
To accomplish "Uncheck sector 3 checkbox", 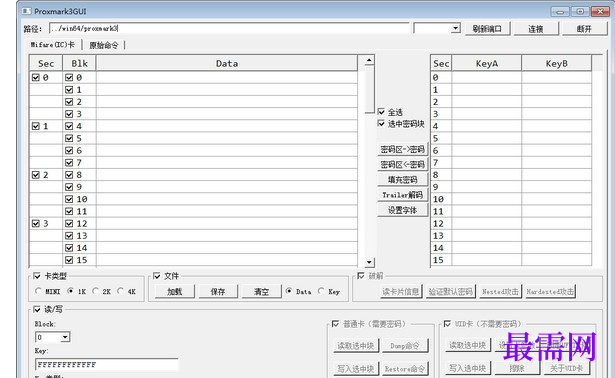I will (x=36, y=223).
